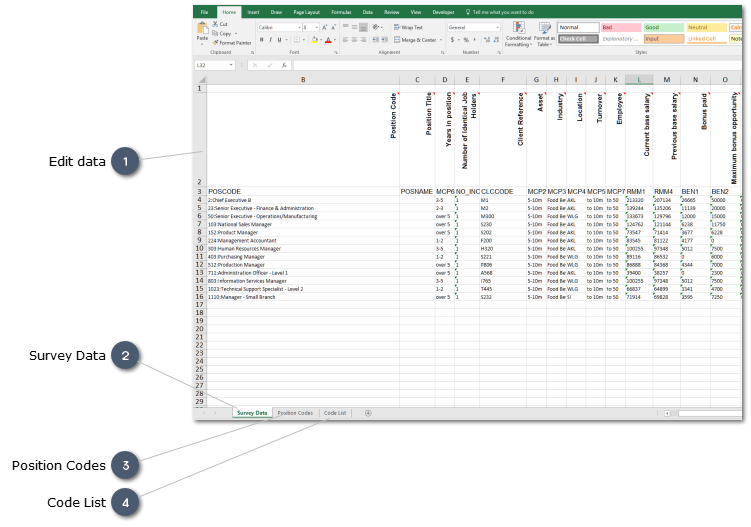Activate the Format Painter brush
This screenshot has width=751, height=527.
[215, 43]
